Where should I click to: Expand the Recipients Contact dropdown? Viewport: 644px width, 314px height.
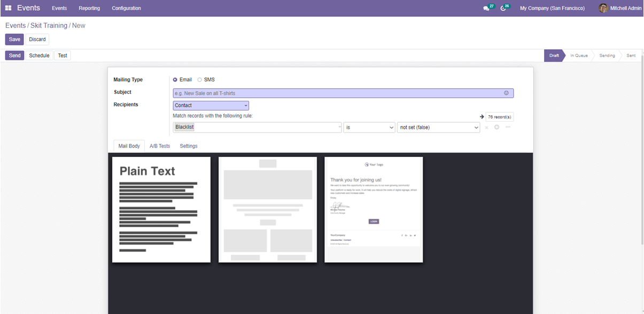(x=211, y=106)
